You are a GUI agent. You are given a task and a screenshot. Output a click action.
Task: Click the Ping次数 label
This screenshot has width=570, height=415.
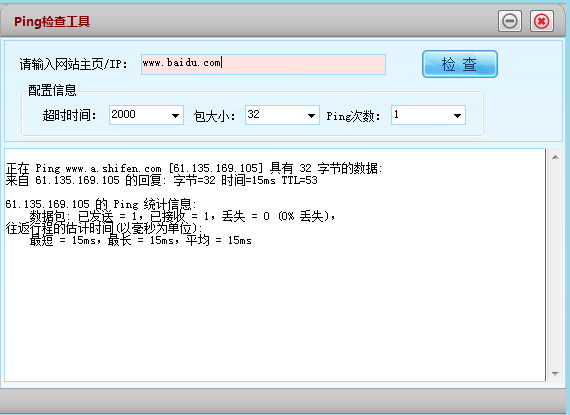pyautogui.click(x=353, y=116)
